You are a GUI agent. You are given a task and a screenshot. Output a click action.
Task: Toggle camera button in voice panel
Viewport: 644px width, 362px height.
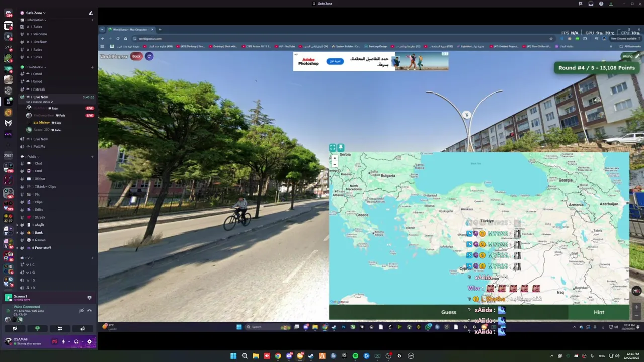tap(15, 328)
